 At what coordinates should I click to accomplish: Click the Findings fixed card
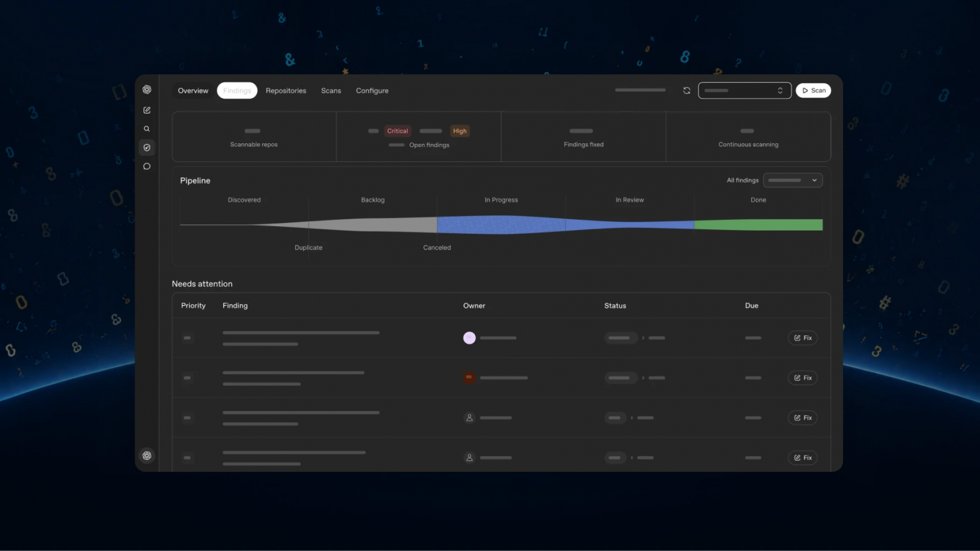point(584,137)
